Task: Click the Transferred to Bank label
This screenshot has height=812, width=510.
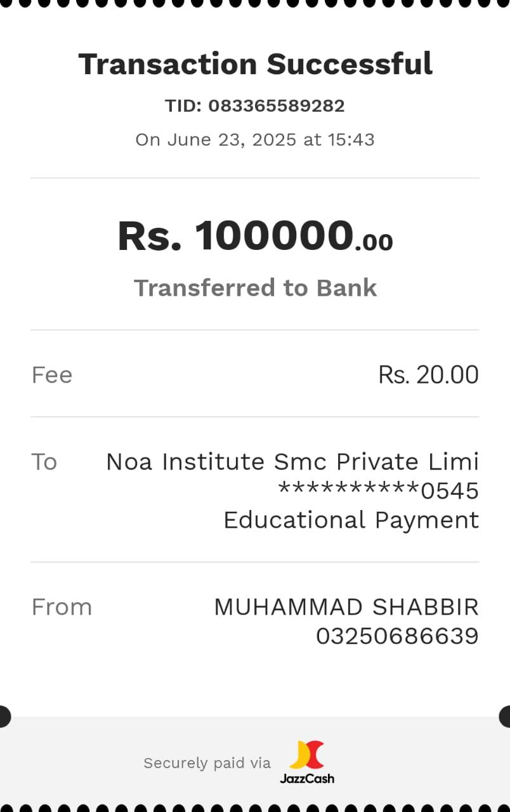Action: (255, 288)
